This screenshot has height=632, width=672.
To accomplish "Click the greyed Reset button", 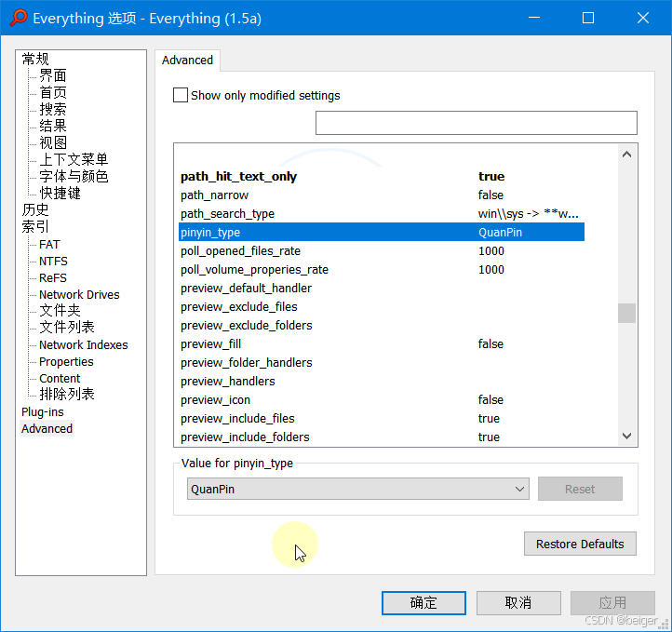I will click(x=580, y=489).
